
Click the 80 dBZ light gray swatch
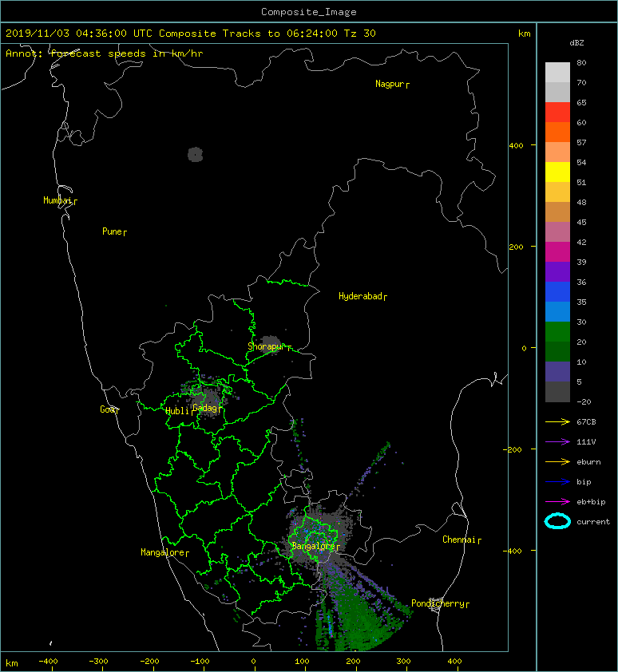pyautogui.click(x=557, y=73)
